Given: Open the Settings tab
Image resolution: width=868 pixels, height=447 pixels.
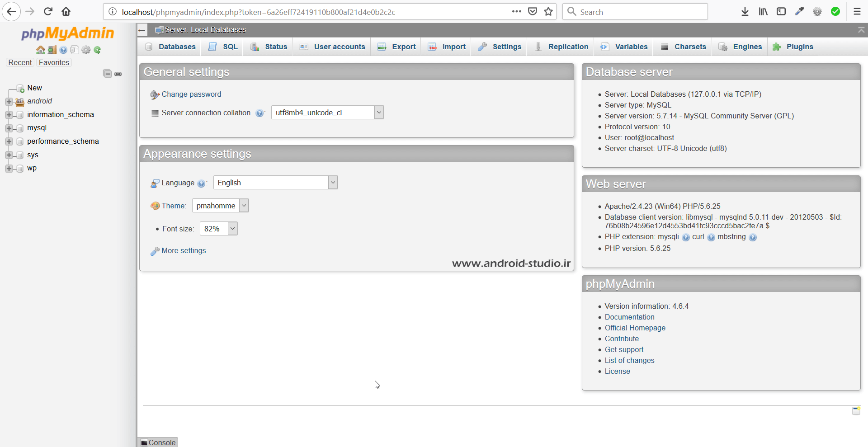Looking at the screenshot, I should pyautogui.click(x=500, y=47).
